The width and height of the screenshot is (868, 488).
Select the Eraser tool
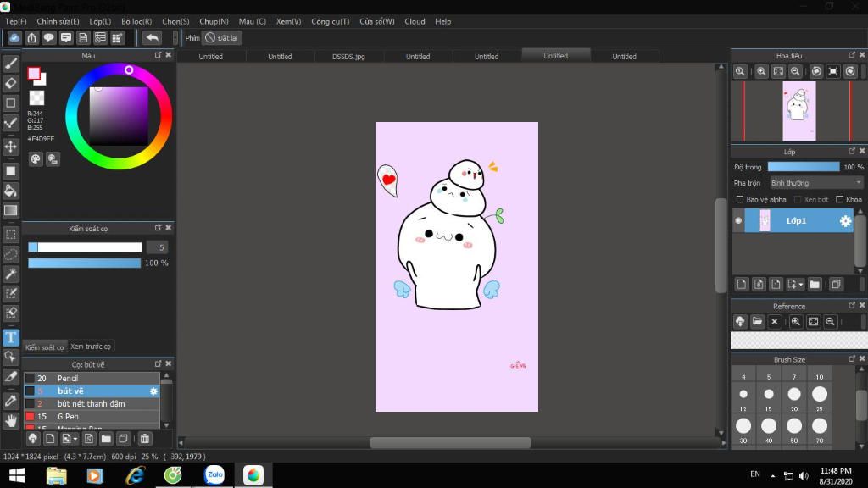pyautogui.click(x=10, y=84)
